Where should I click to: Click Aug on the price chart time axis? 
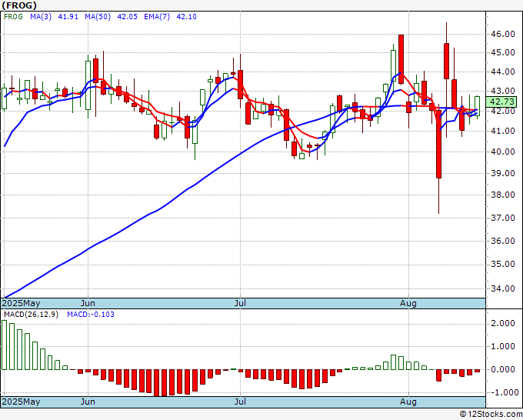[x=408, y=303]
